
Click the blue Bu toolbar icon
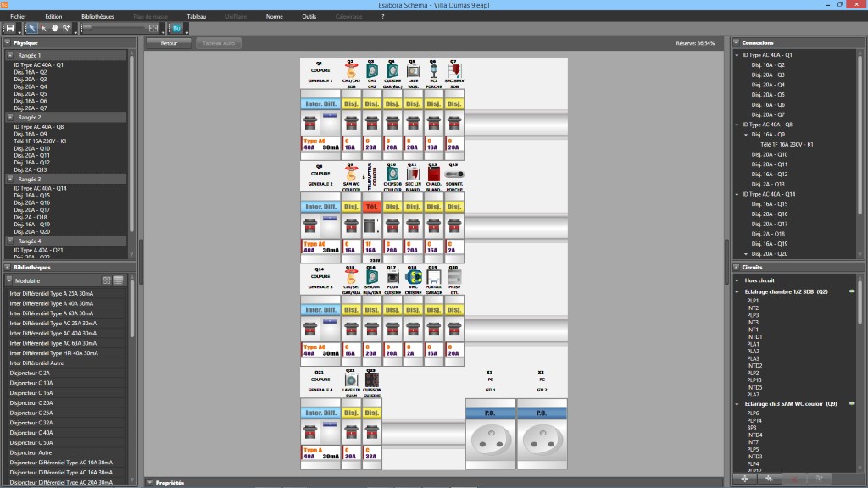pyautogui.click(x=177, y=28)
